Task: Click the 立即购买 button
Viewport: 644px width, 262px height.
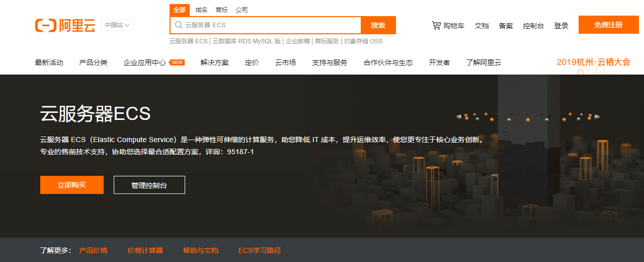Action: [x=72, y=185]
